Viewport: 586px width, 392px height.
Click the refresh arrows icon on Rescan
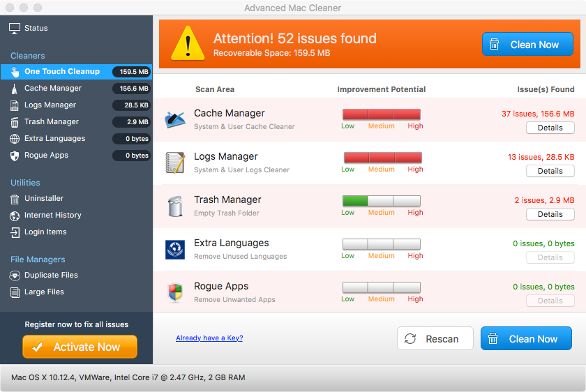tap(410, 338)
